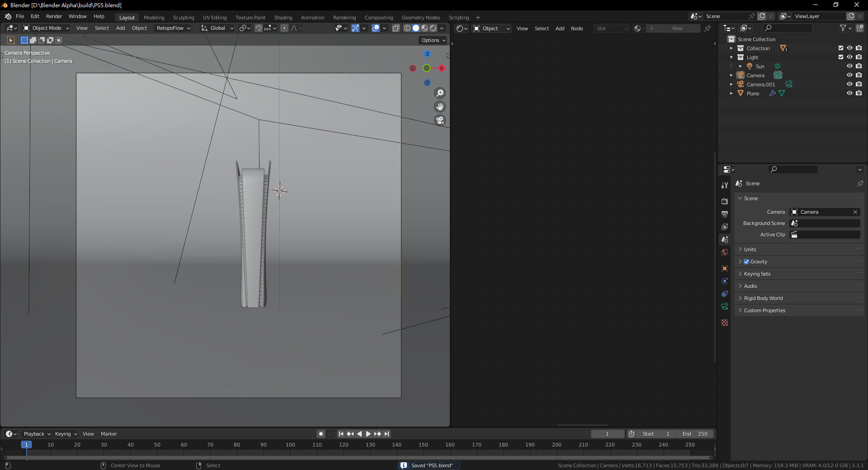Screen dimensions: 868x470
Task: Click the hand pan view gizmo
Action: point(439,107)
